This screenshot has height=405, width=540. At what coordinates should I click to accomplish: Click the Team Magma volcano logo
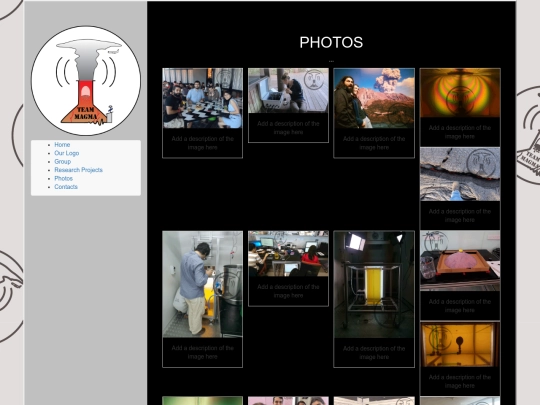(86, 81)
